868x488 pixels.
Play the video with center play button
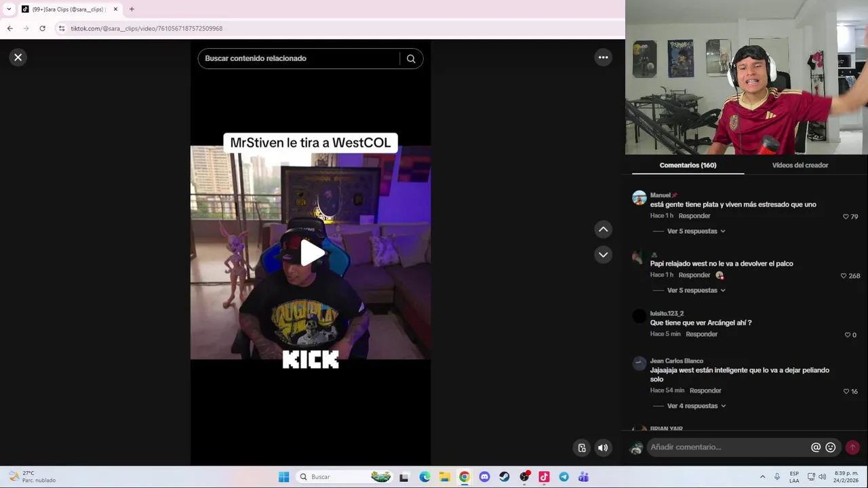[x=311, y=253]
